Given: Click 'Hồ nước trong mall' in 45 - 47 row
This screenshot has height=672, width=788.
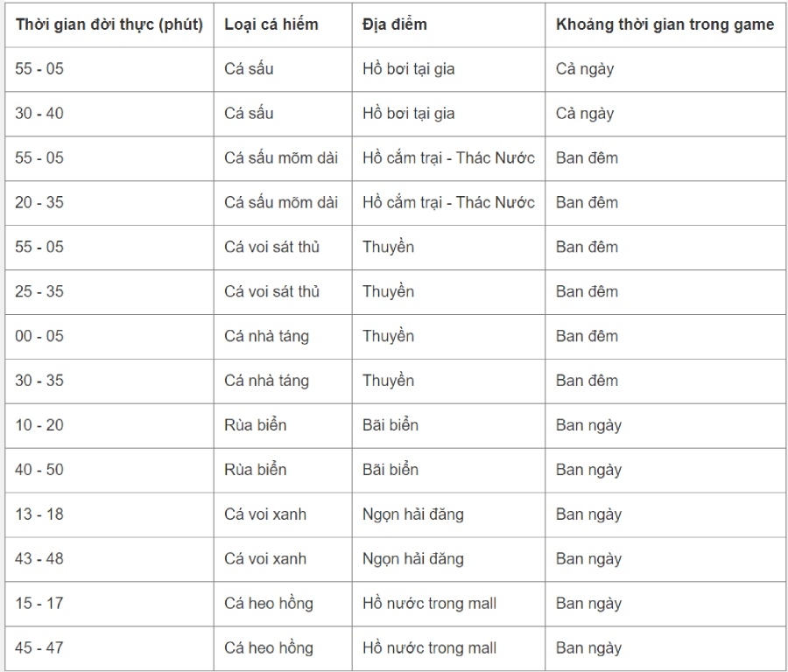Looking at the screenshot, I should [x=429, y=647].
